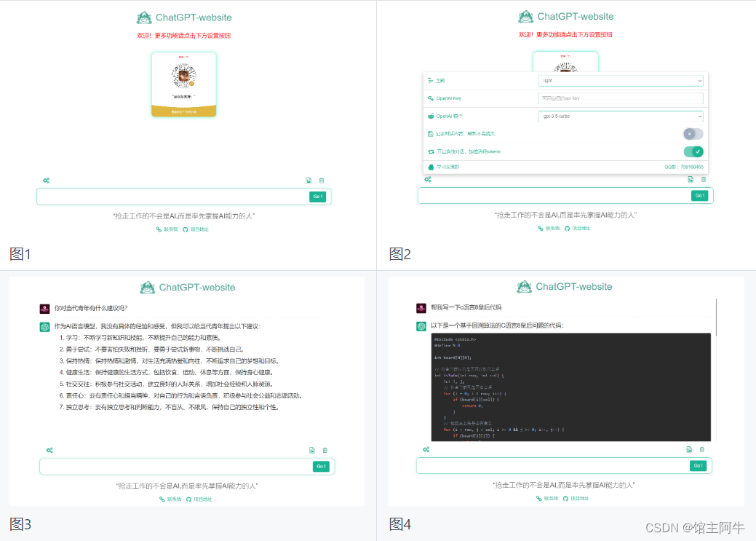This screenshot has width=756, height=541.
Task: Click the OpenAI Key input field
Action: click(620, 98)
